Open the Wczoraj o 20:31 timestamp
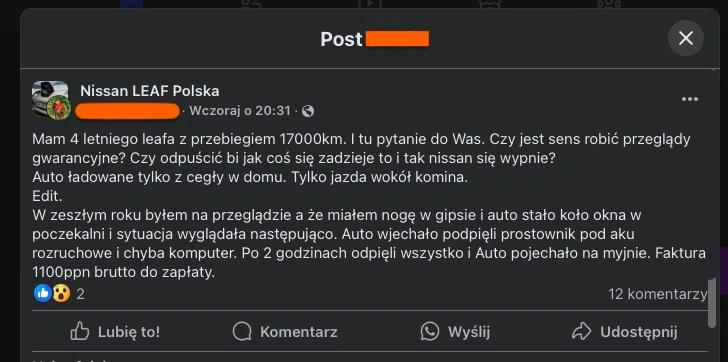Viewport: 728px width, 362px height. [240, 111]
